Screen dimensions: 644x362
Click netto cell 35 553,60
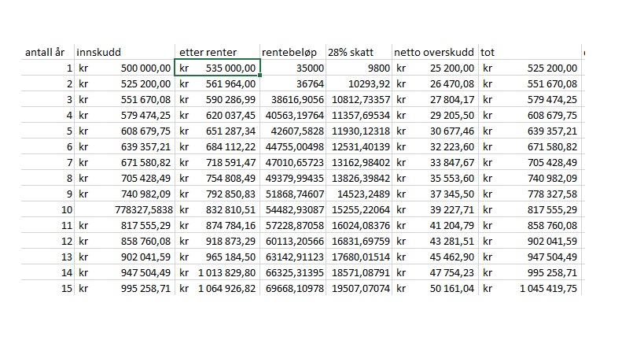click(x=436, y=179)
